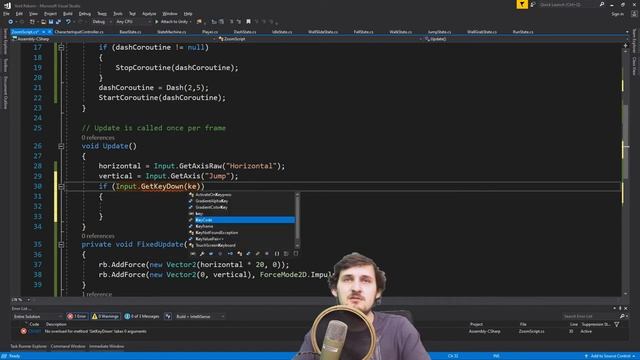Toggle the 0 Warnings filter button
The height and width of the screenshot is (360, 640).
[105, 316]
